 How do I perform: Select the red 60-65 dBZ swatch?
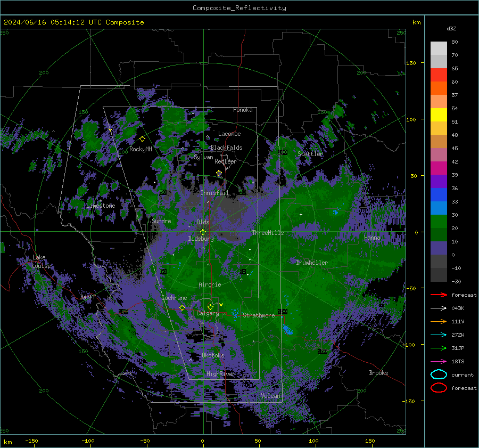tap(439, 75)
